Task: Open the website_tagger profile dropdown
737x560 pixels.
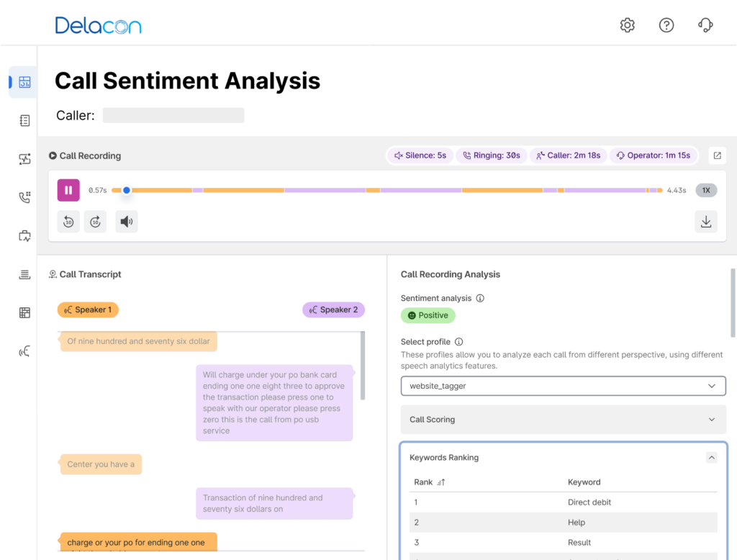Action: (564, 387)
